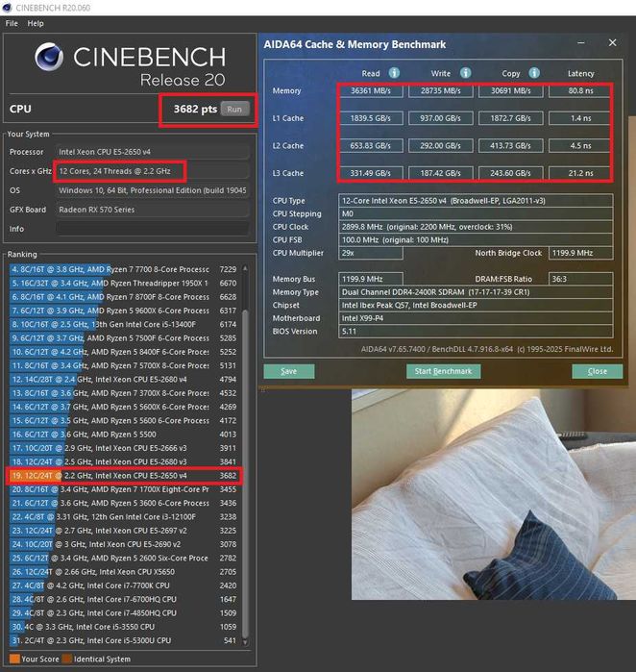This screenshot has height=672, width=636.
Task: Click the ranking scrollbar down arrow
Action: click(245, 641)
